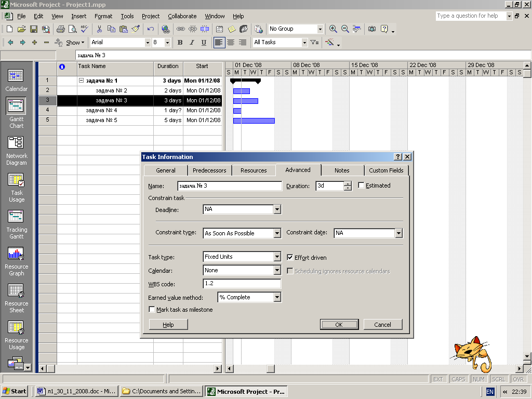Open Task Usage view icon
The height and width of the screenshot is (399, 532).
(x=16, y=188)
